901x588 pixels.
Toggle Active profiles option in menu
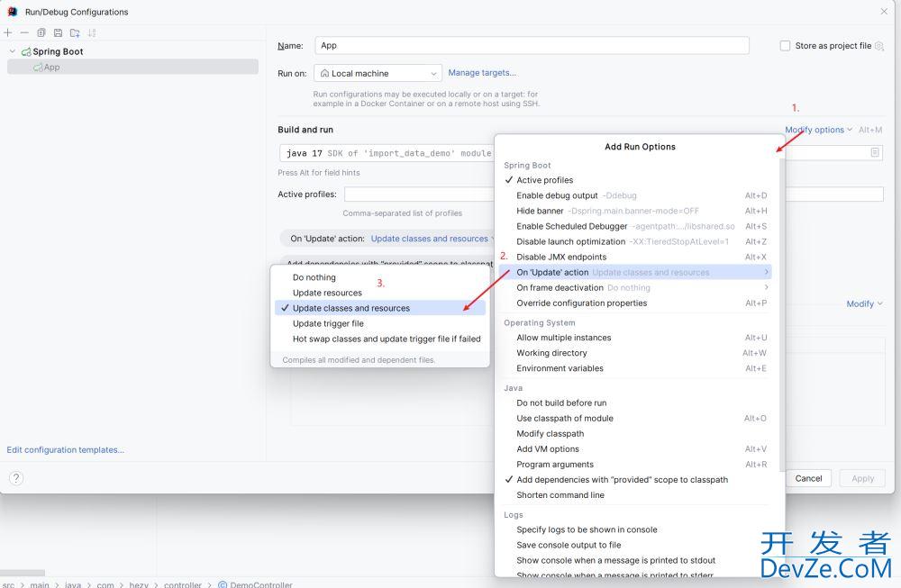click(635, 180)
